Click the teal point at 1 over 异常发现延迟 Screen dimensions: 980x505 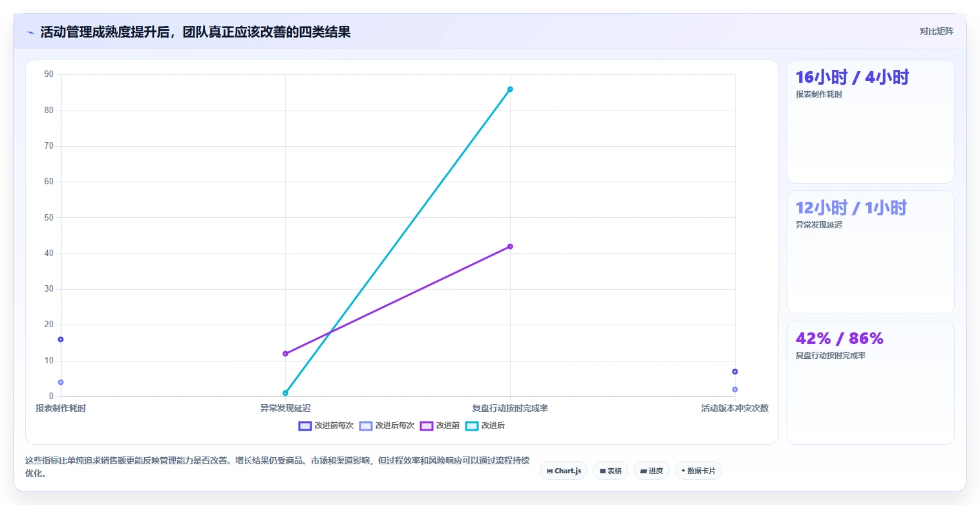click(x=285, y=393)
